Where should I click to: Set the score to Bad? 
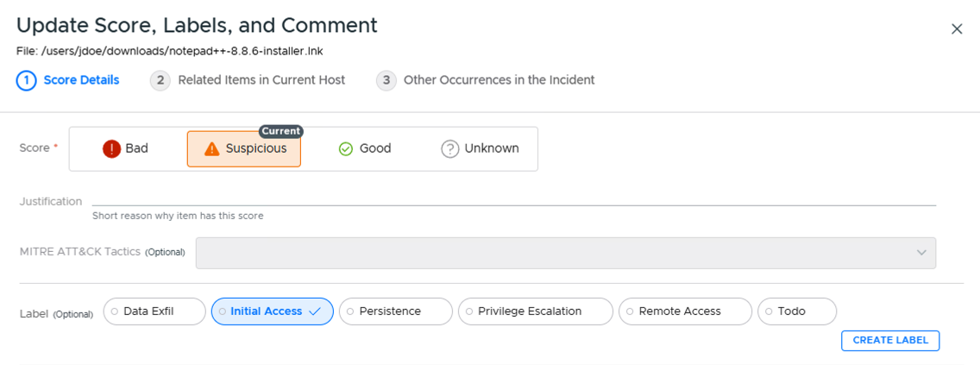[126, 148]
